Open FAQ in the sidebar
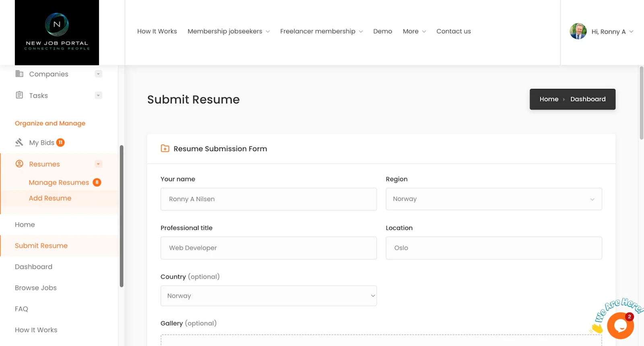The height and width of the screenshot is (346, 644). [21, 309]
